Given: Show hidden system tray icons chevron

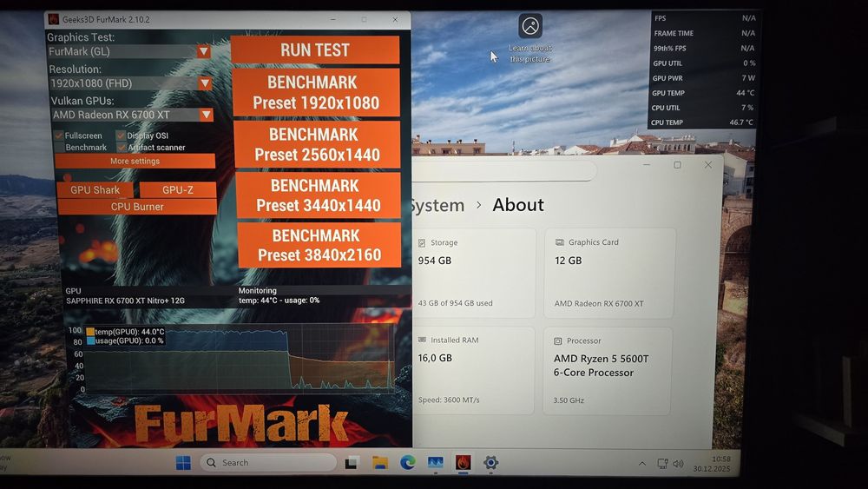Looking at the screenshot, I should [642, 464].
